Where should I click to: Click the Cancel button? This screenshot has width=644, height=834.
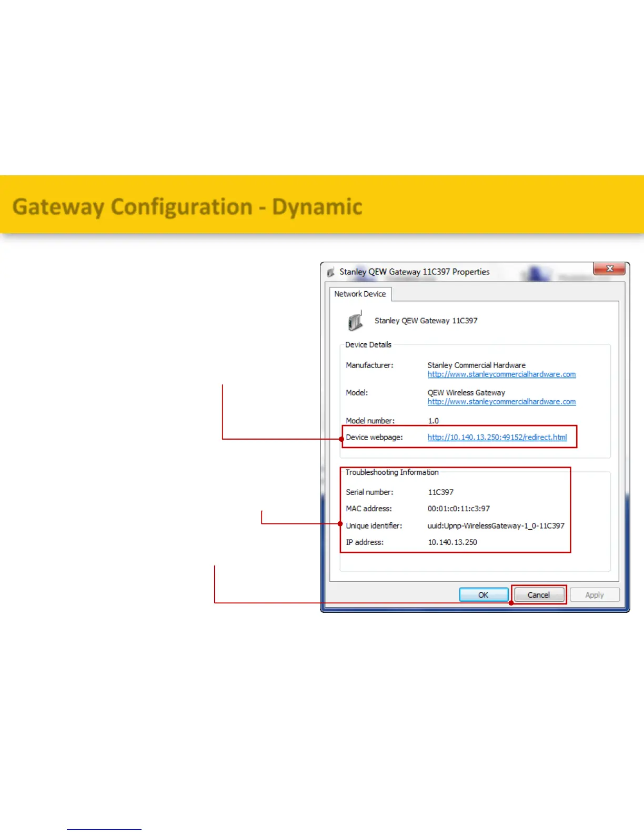pos(539,595)
